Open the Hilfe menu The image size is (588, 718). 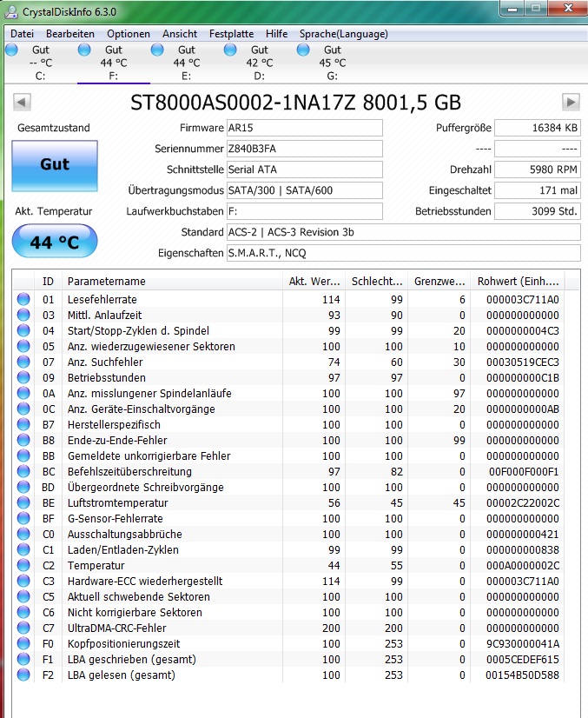277,34
